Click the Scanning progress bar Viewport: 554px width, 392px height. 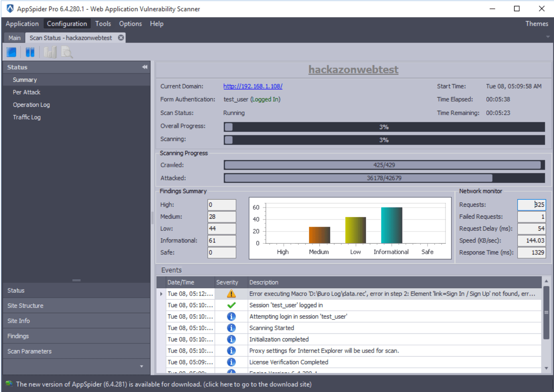384,140
